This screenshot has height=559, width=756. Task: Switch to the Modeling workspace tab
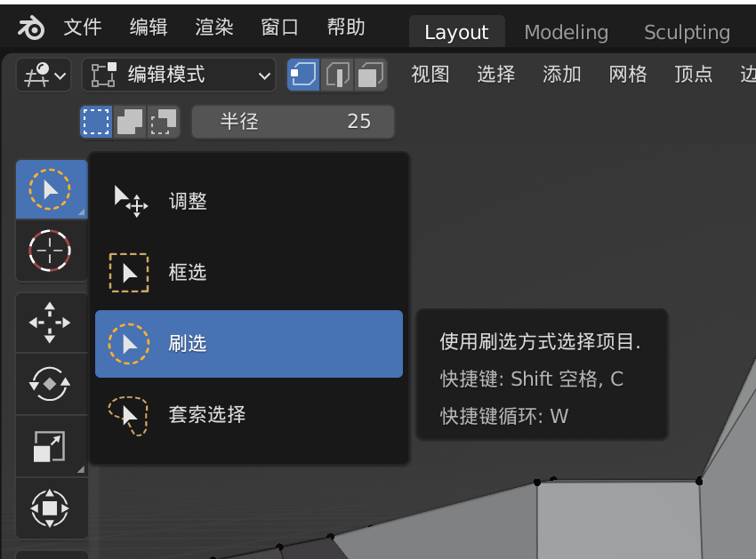tap(566, 32)
